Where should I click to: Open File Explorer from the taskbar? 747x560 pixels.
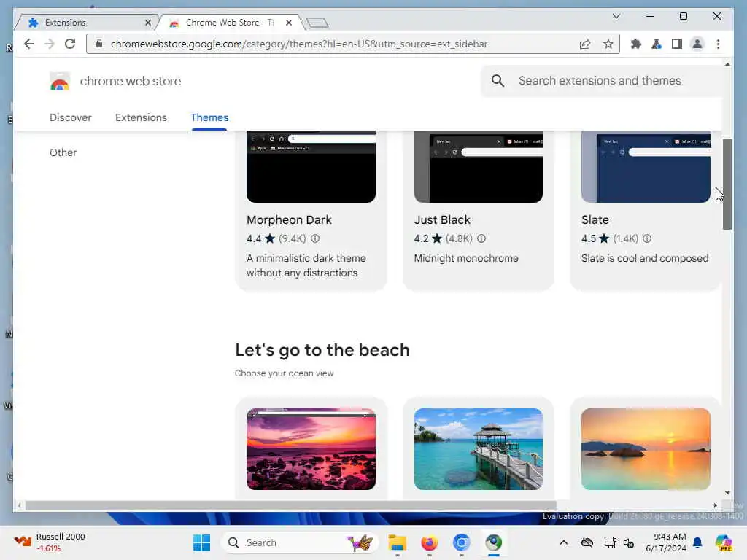pos(397,542)
